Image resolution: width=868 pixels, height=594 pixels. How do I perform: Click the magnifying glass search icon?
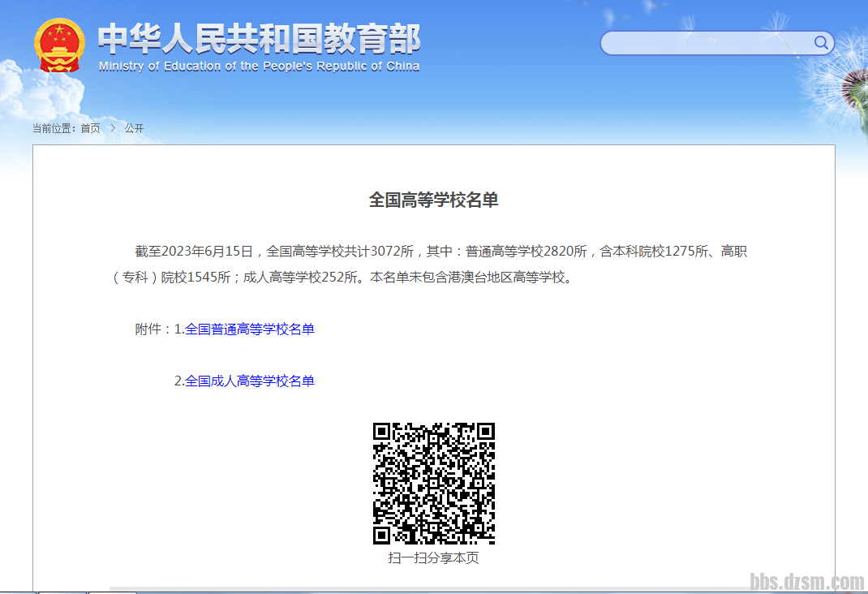[821, 43]
